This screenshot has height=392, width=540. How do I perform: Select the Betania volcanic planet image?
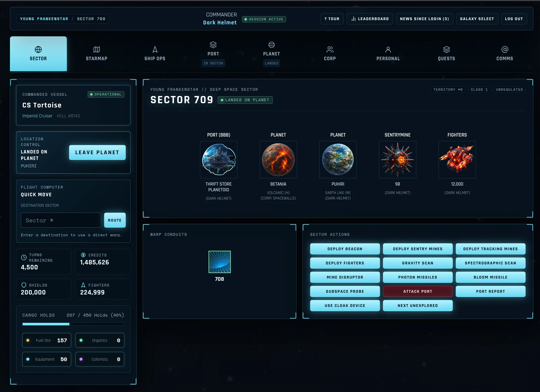278,160
